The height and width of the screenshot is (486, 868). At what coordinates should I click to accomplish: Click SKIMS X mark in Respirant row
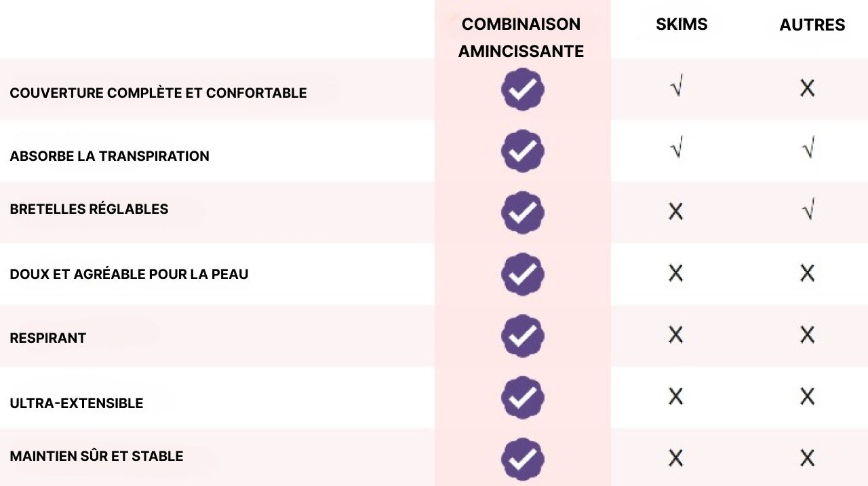675,335
